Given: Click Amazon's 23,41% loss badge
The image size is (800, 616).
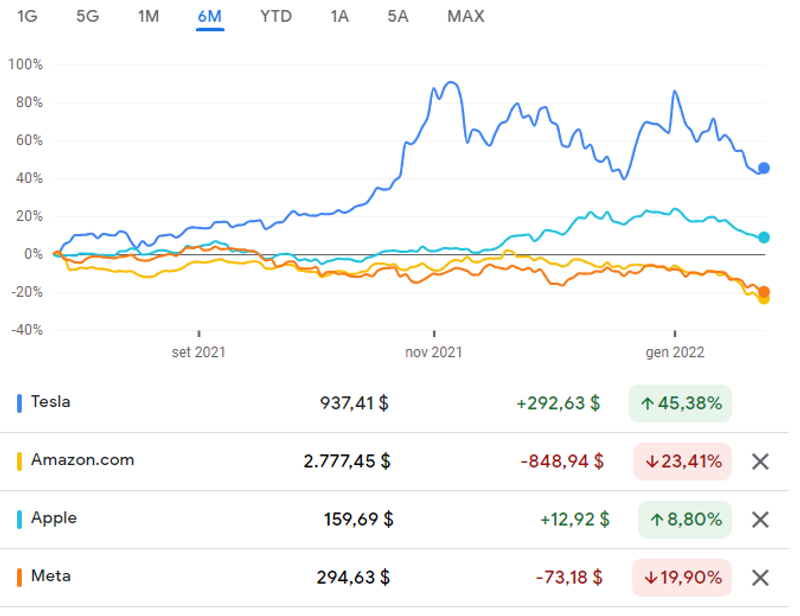Looking at the screenshot, I should pyautogui.click(x=683, y=461).
